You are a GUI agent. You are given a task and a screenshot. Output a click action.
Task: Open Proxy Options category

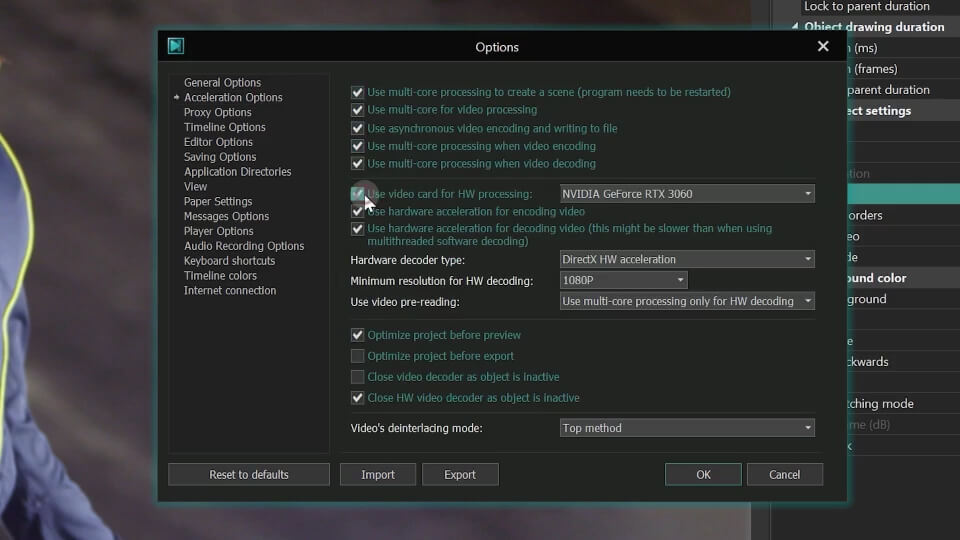tap(217, 113)
